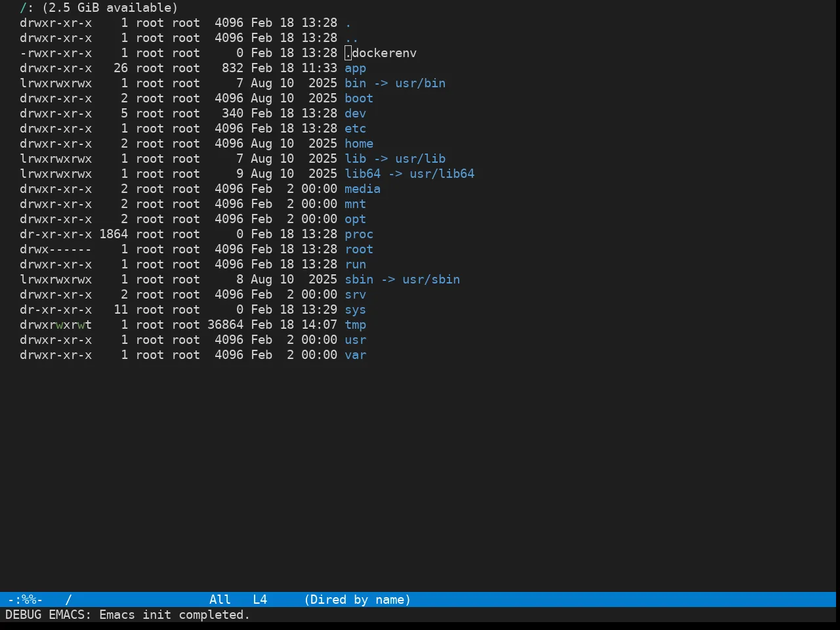The image size is (840, 630).
Task: Click the tmp directory name
Action: (x=355, y=325)
